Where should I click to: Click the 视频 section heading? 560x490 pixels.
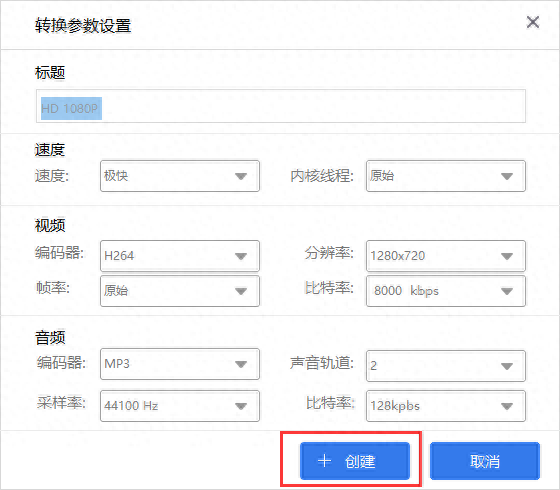(x=50, y=226)
